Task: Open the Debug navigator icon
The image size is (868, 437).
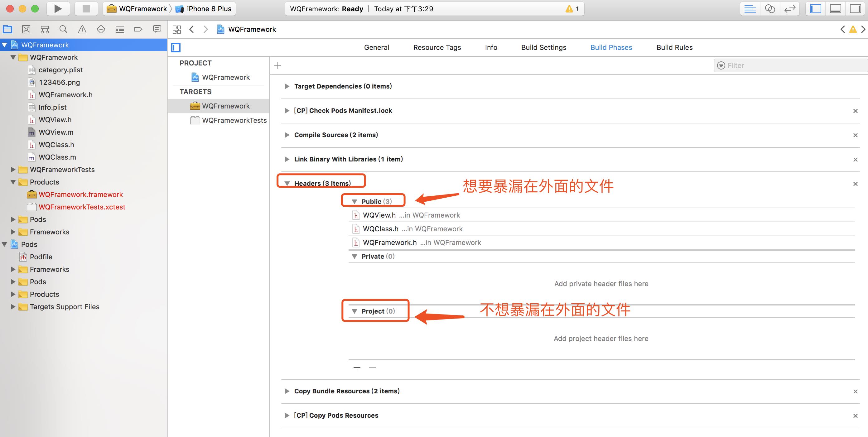Action: (x=120, y=29)
